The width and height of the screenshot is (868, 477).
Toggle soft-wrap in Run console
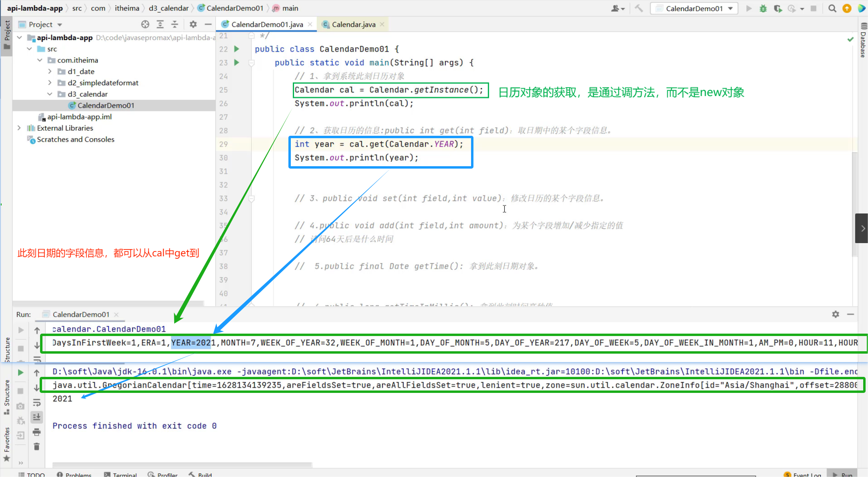pyautogui.click(x=36, y=403)
